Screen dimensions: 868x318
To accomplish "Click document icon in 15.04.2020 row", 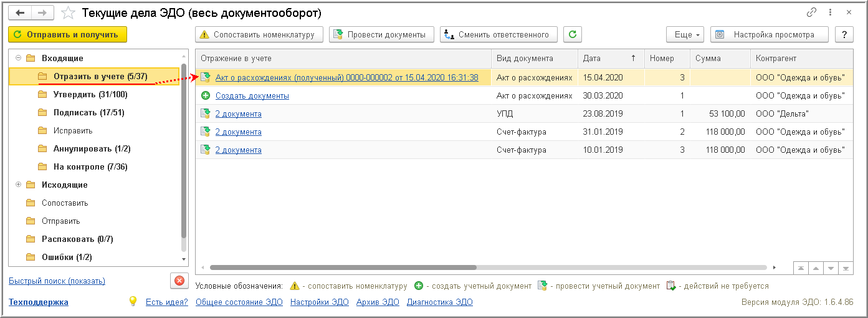I will click(x=205, y=77).
